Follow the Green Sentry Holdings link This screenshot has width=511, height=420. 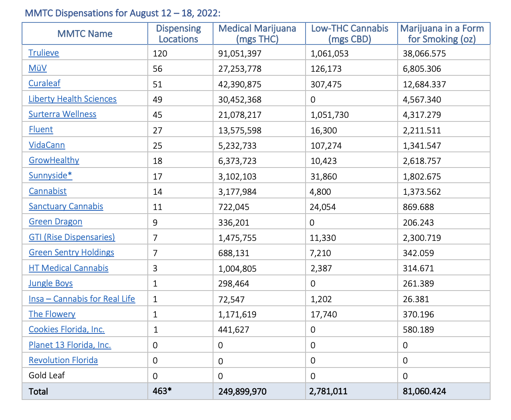click(x=72, y=252)
